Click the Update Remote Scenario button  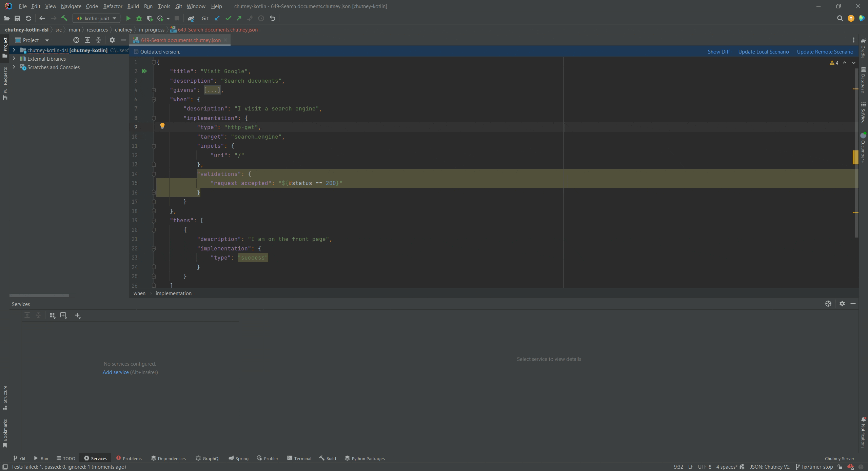(x=825, y=52)
